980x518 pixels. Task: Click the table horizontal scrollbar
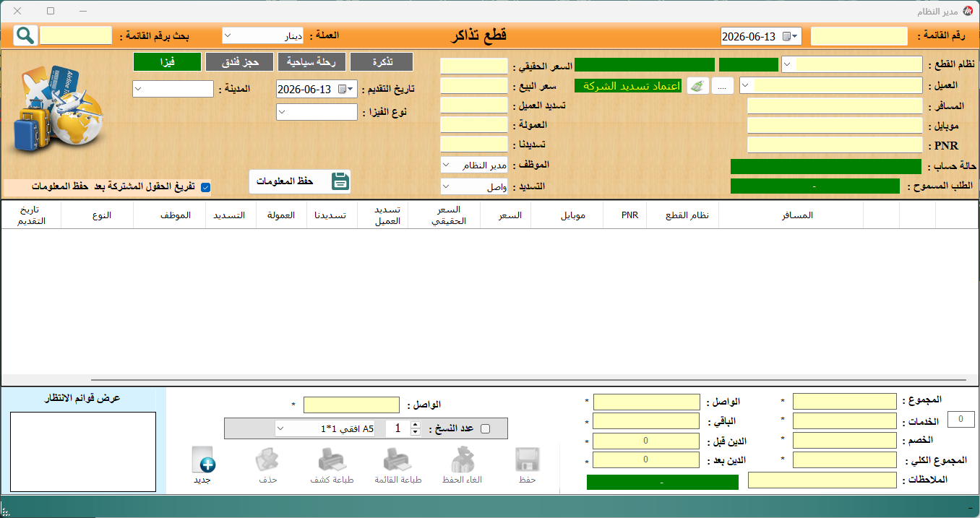tap(528, 379)
